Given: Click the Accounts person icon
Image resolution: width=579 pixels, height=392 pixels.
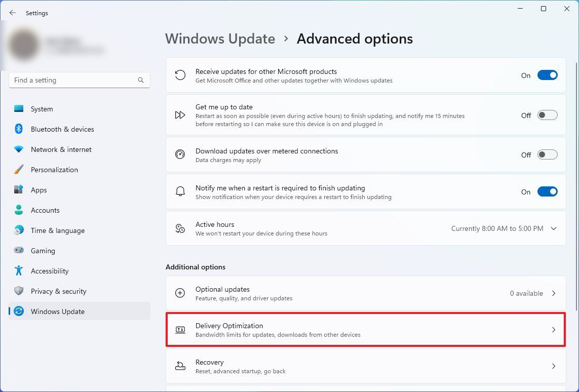Looking at the screenshot, I should click(x=19, y=210).
